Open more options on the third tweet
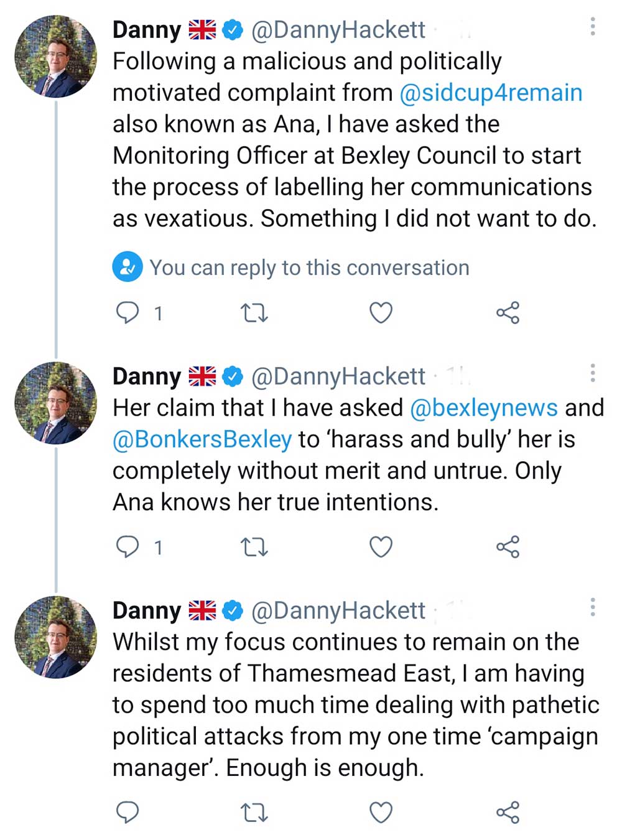Viewport: 622px width, 840px height. 593,607
